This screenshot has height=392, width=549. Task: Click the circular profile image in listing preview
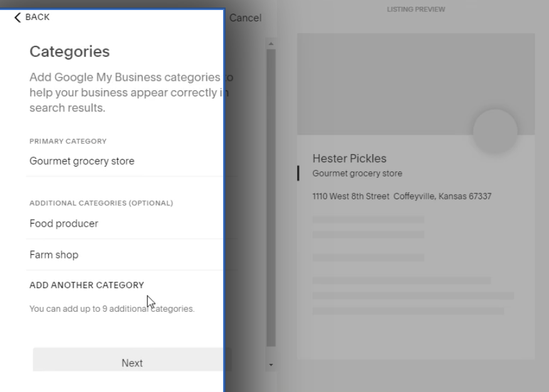click(x=495, y=132)
